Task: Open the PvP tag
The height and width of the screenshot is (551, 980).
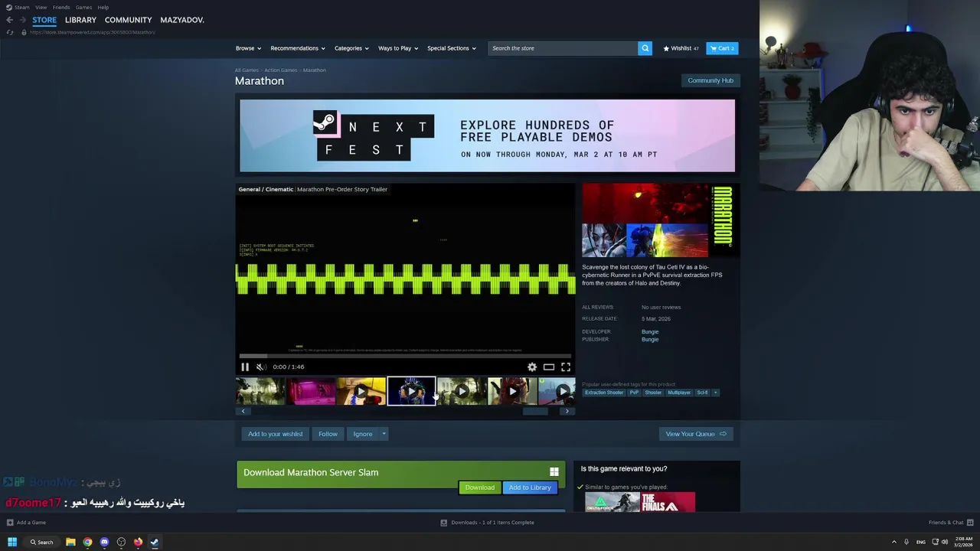Action: 634,393
